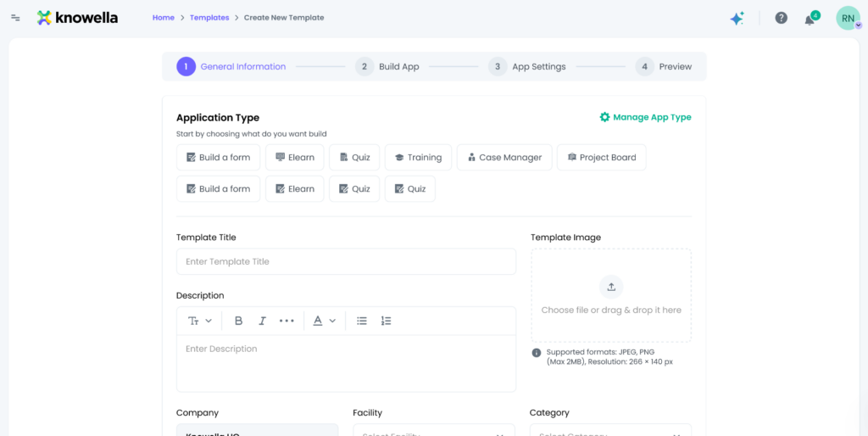The width and height of the screenshot is (868, 436).
Task: Open the help question mark icon
Action: click(781, 18)
